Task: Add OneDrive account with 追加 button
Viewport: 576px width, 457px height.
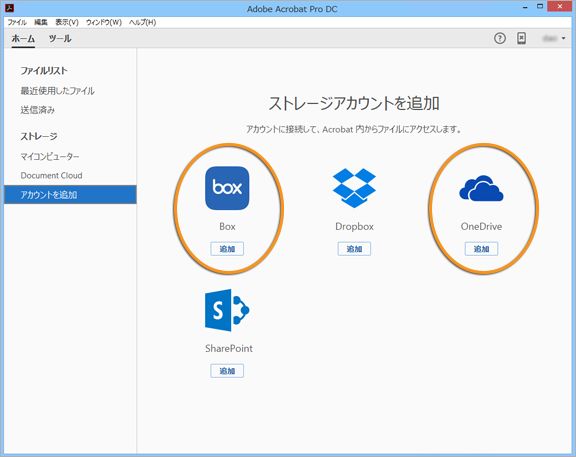Action: 481,249
